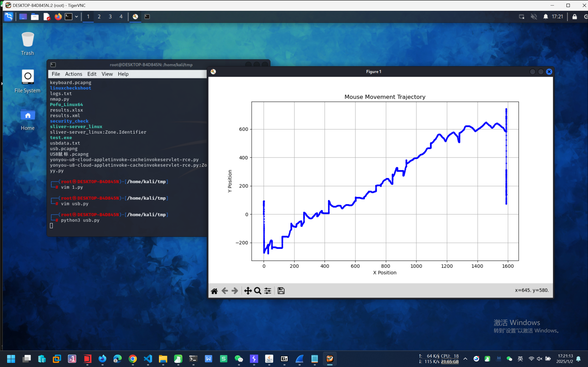This screenshot has width=588, height=367.
Task: Open the Configure subplots sliders icon
Action: pos(268,291)
